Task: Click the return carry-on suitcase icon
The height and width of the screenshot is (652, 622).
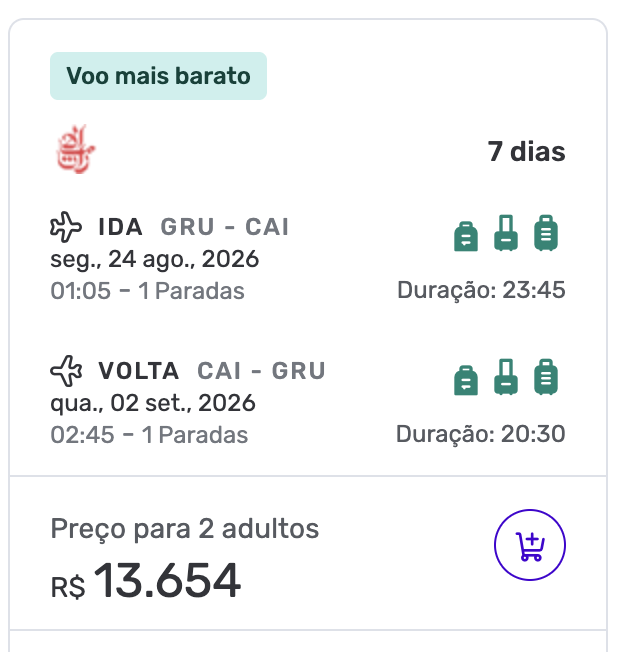Action: click(x=506, y=377)
